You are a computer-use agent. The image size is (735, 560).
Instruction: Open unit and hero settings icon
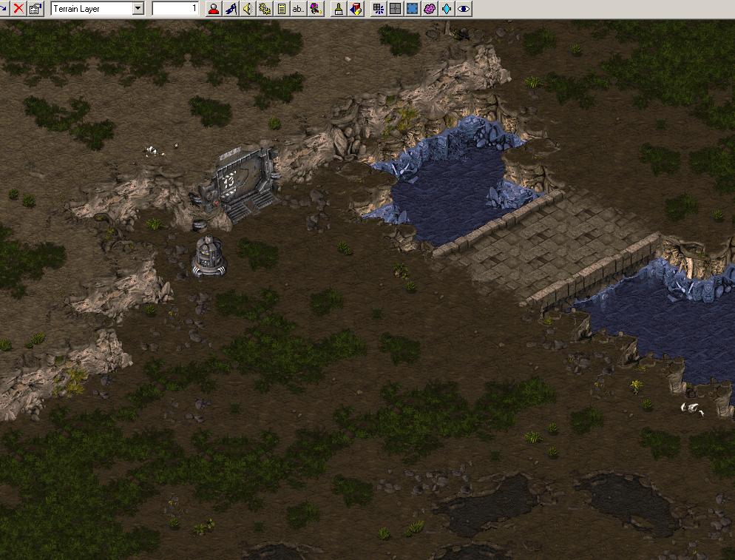pyautogui.click(x=316, y=9)
